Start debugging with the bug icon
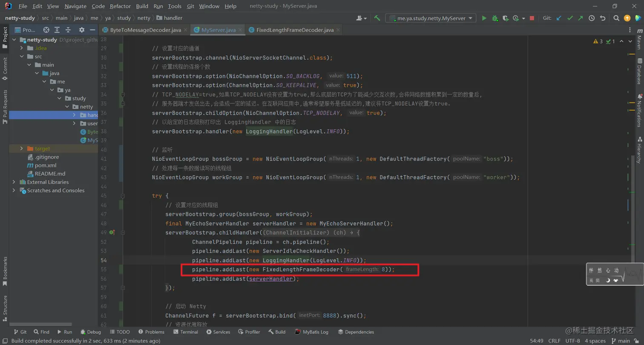The height and width of the screenshot is (345, 644). pos(494,18)
